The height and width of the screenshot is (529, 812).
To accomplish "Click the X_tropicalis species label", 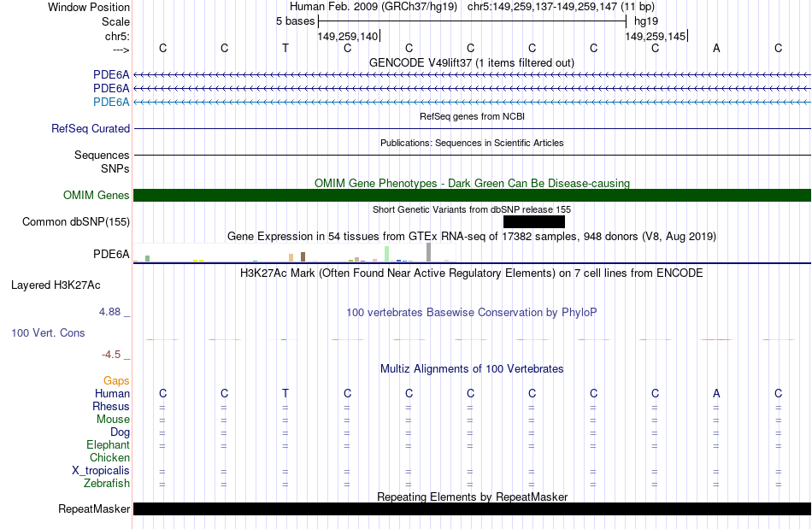I will 101,471.
